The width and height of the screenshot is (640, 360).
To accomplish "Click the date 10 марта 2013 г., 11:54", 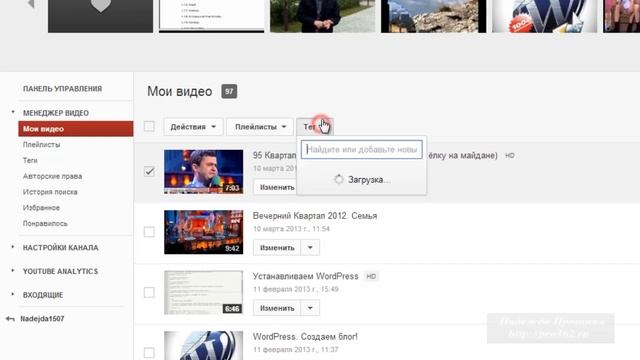I will [x=291, y=229].
